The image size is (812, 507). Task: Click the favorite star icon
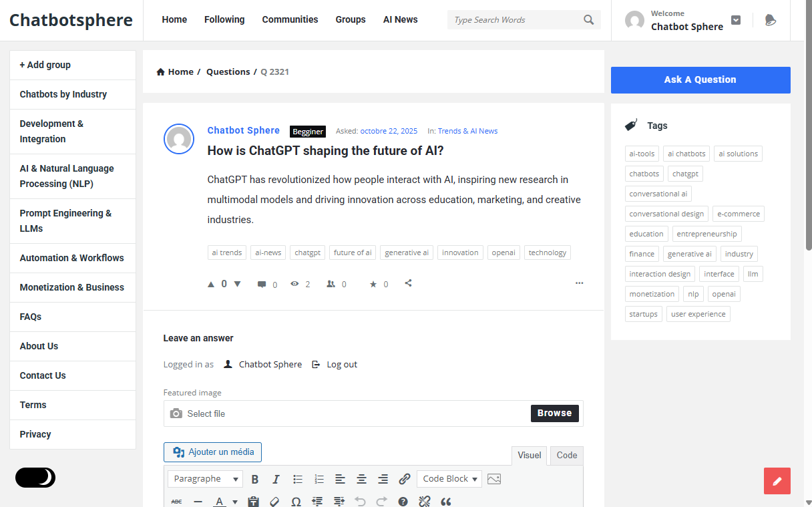pyautogui.click(x=373, y=284)
